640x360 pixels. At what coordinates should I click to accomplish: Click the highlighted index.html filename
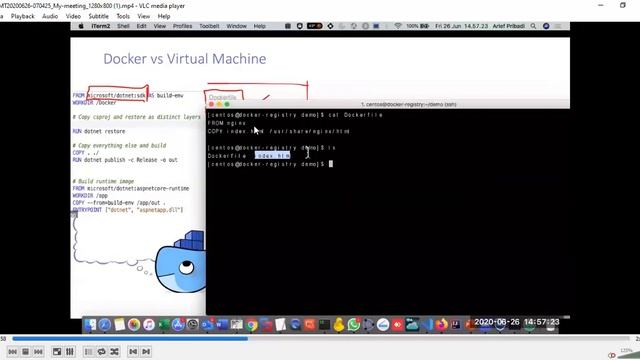[x=272, y=156]
